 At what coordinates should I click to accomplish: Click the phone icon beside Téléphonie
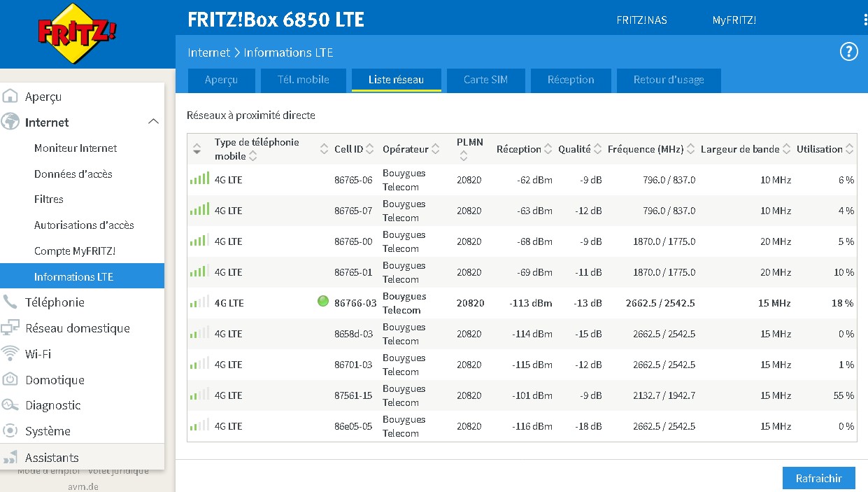(x=10, y=302)
